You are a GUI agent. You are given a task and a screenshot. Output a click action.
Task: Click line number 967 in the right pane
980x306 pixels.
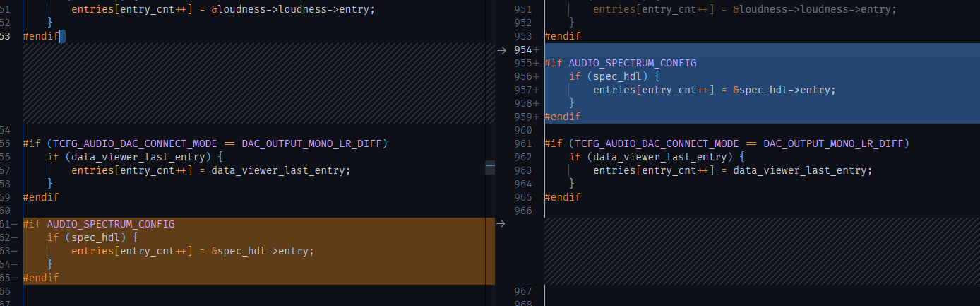pyautogui.click(x=523, y=291)
